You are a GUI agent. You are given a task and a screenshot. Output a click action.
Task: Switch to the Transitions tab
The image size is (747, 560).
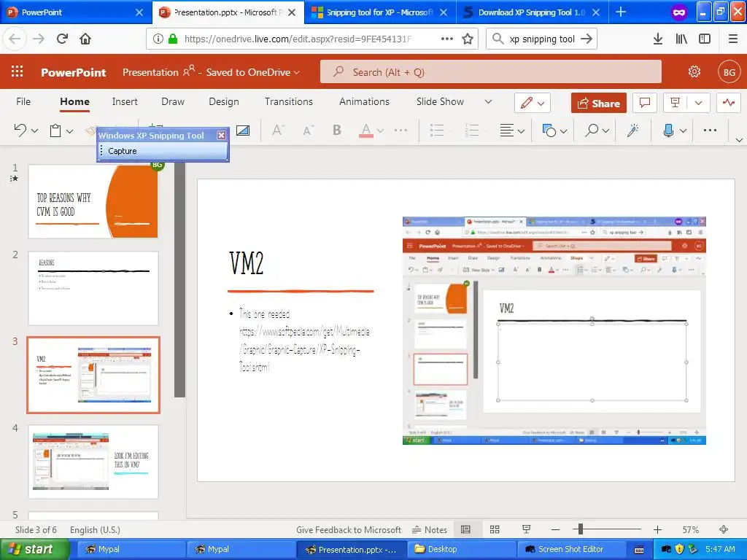pyautogui.click(x=289, y=101)
